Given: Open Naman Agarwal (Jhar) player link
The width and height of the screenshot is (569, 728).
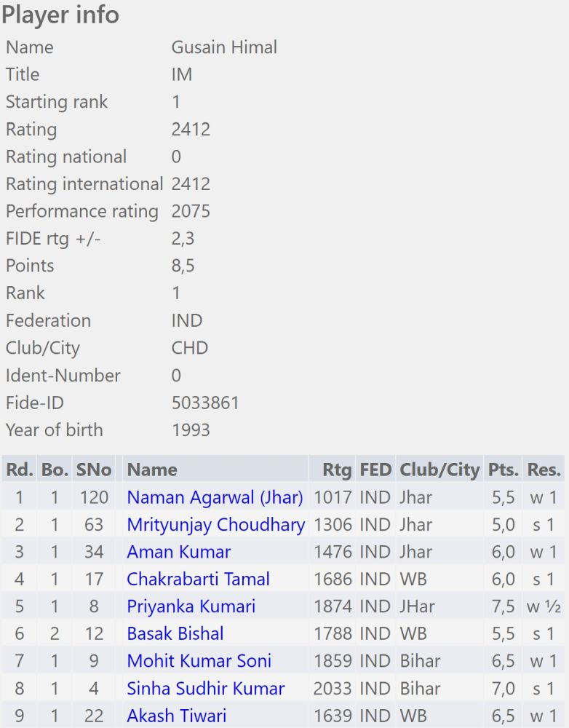Looking at the screenshot, I should (x=215, y=497).
